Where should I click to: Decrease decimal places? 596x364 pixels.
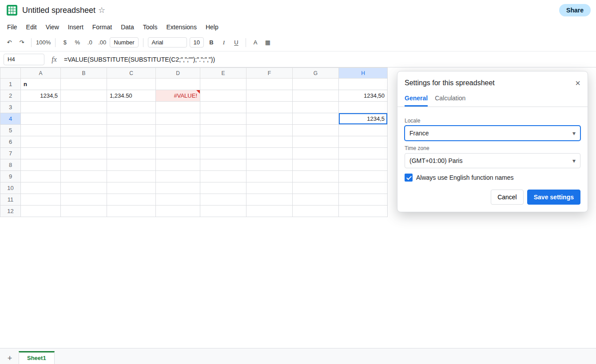pos(90,43)
